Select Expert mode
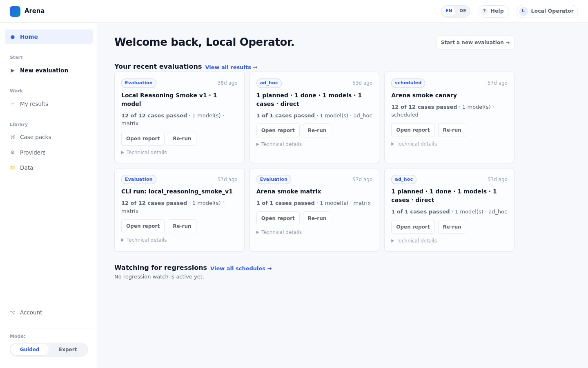Screen dimensions: 588x368 tap(68, 350)
